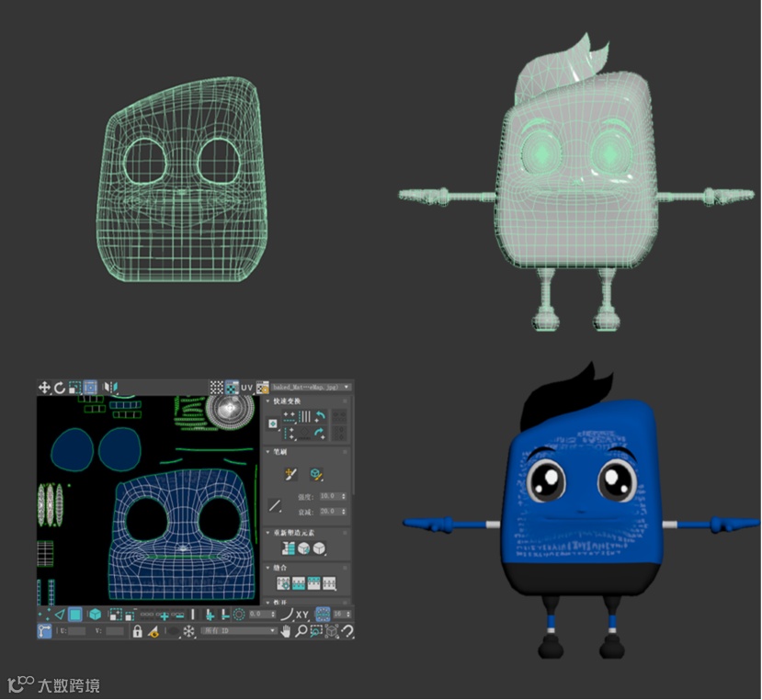Viewport: 762px width, 700px height.
Task: Click the Straighten Selection icon
Action: (289, 548)
